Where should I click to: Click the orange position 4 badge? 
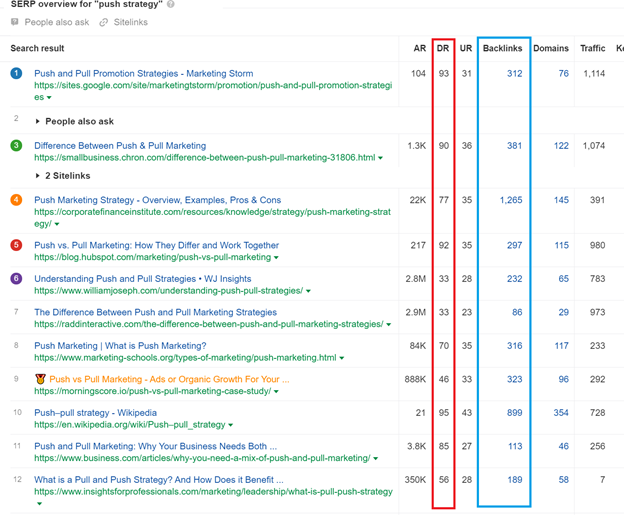[x=16, y=199]
